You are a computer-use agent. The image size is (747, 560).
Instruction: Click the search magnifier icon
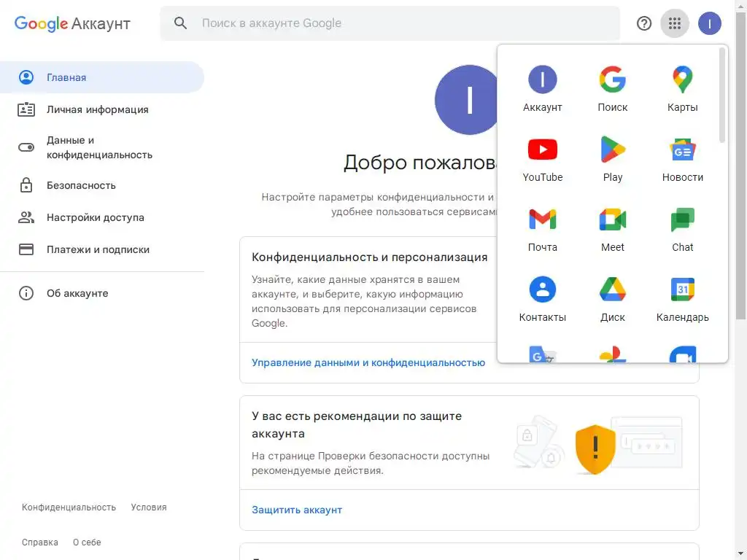[180, 23]
